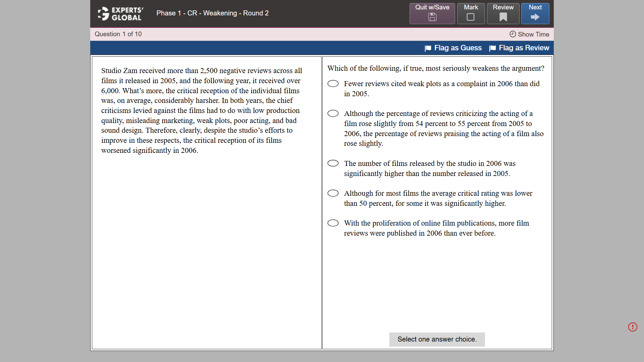
Task: Select the answer about proliferation of online publications
Action: [333, 223]
